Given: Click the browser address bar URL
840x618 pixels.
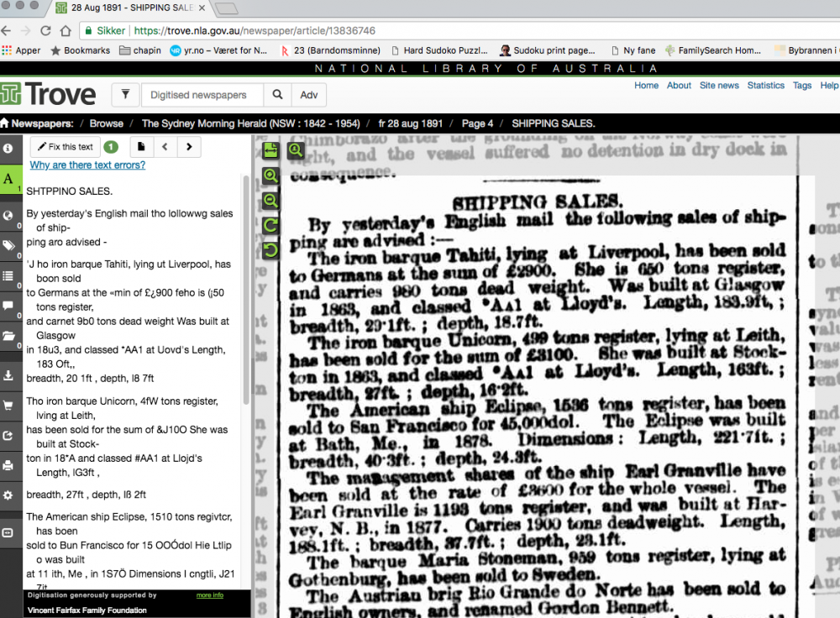Looking at the screenshot, I should point(255,30).
